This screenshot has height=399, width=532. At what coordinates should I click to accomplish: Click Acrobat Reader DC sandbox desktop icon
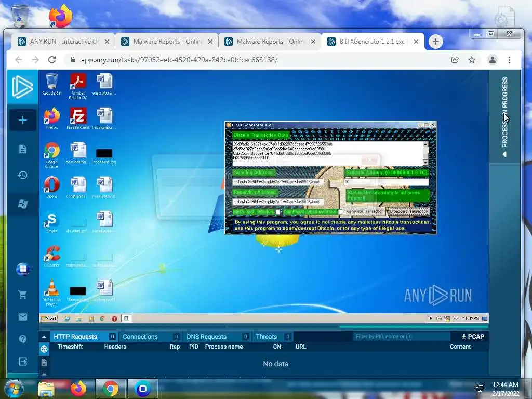pyautogui.click(x=78, y=86)
